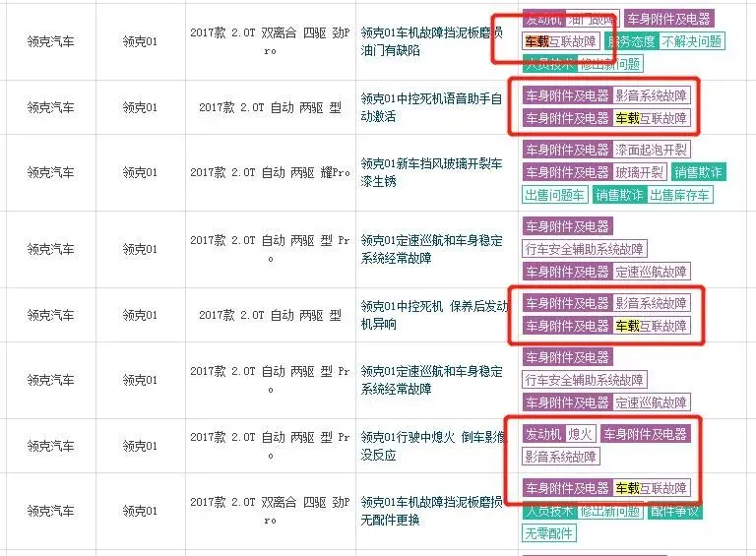Select 自动 两驱 型 cell in 语音助手自动激活 row
The width and height of the screenshot is (756, 556).
270,107
